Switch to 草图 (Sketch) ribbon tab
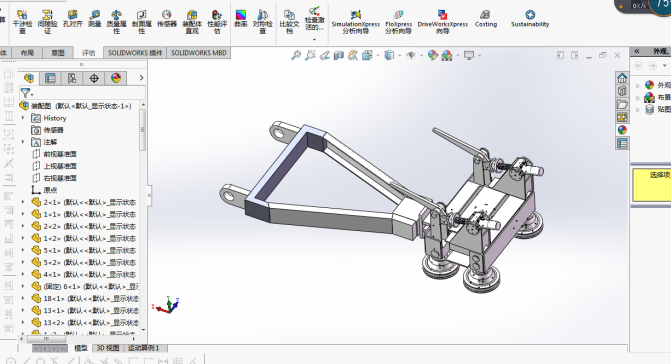Screen dimensions: 671x364 pos(58,53)
